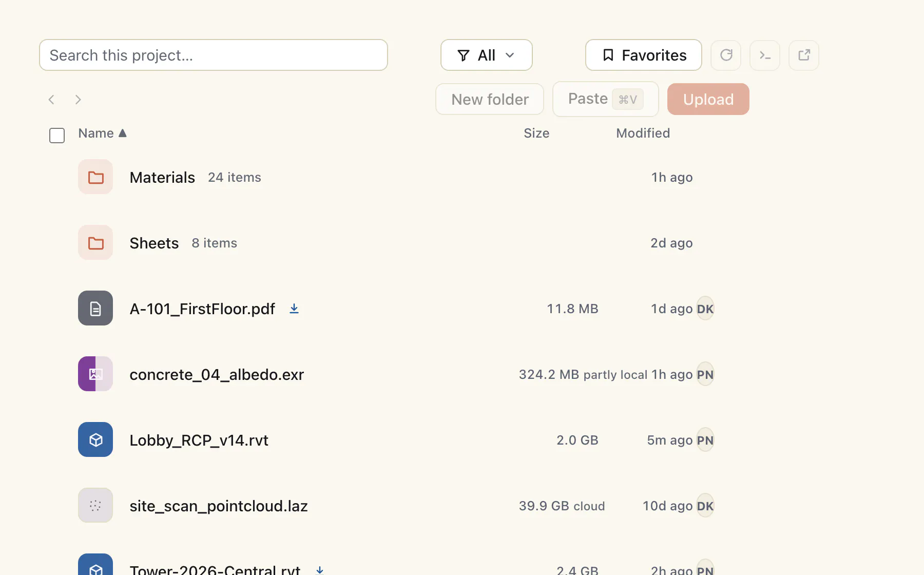Focus the Search this project field
Image resolution: width=924 pixels, height=575 pixels.
(x=213, y=55)
